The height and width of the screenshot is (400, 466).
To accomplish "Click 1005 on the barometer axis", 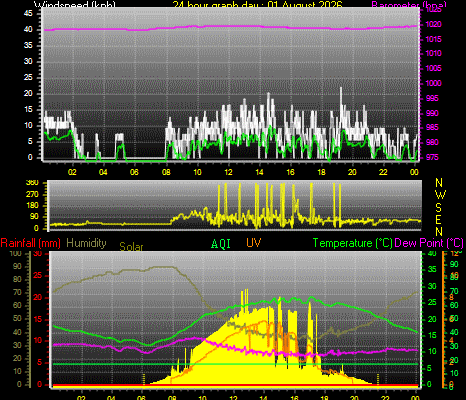I will click(434, 68).
